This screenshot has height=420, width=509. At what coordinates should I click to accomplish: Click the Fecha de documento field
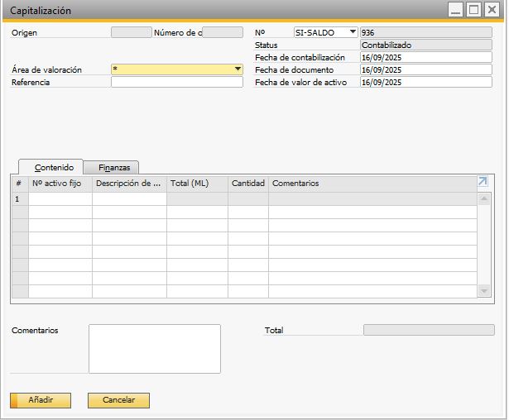pyautogui.click(x=425, y=70)
